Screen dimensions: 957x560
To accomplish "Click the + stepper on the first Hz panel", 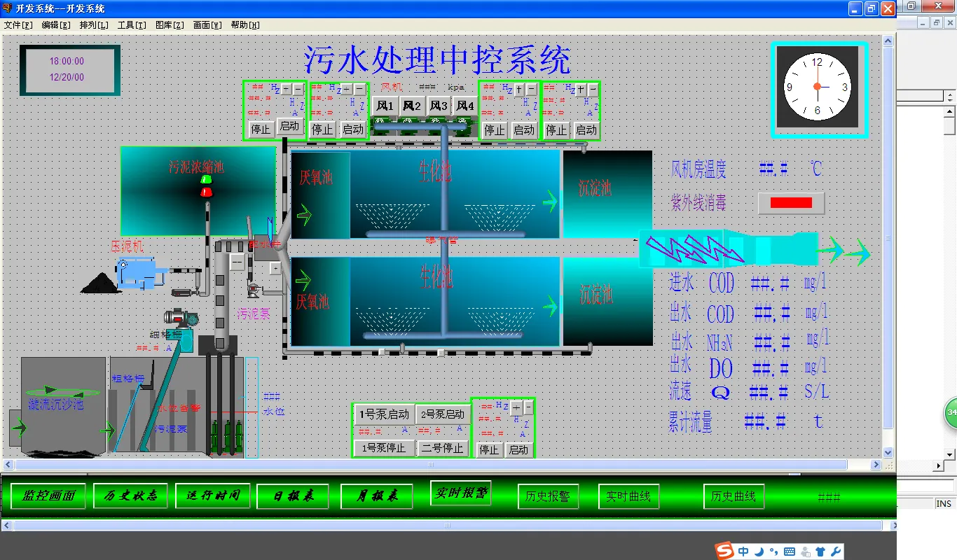I will point(286,89).
